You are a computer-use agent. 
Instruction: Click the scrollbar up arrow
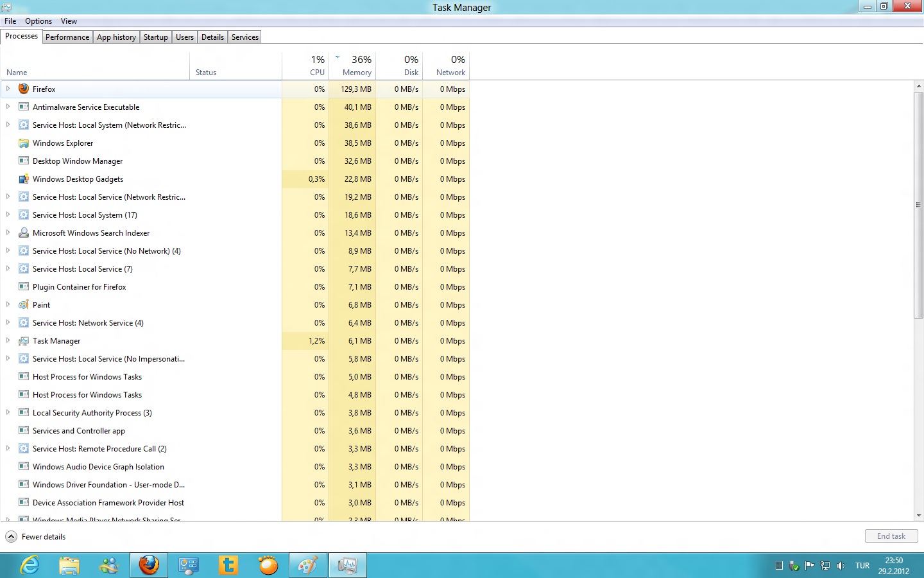(x=918, y=85)
